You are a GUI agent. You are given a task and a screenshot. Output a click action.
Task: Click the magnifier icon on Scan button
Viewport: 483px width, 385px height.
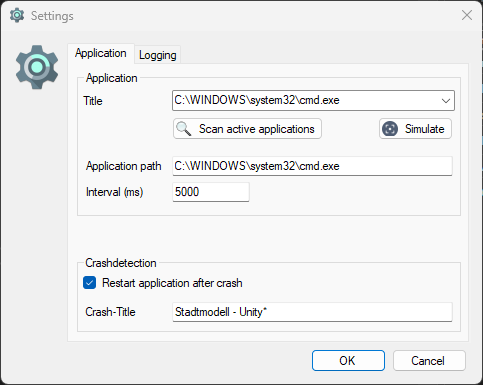coord(184,129)
